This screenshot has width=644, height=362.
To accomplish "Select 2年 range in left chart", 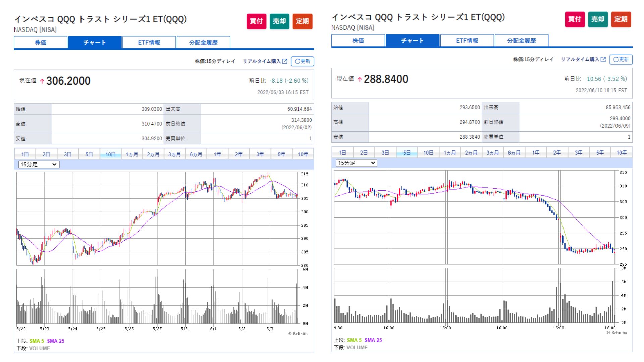I will point(239,154).
